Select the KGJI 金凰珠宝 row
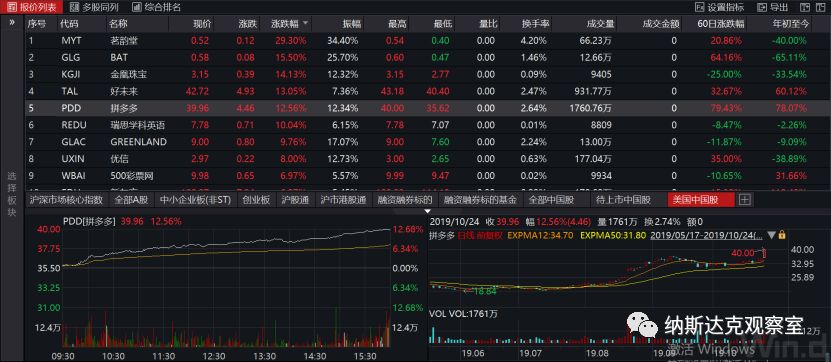The height and width of the screenshot is (362, 831). coord(428,74)
